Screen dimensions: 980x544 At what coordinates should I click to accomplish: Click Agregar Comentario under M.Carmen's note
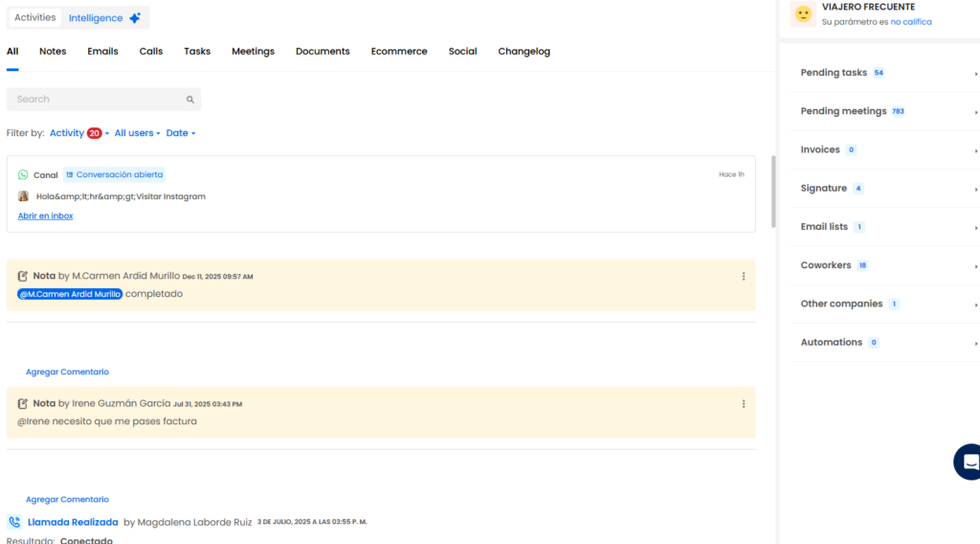tap(67, 372)
